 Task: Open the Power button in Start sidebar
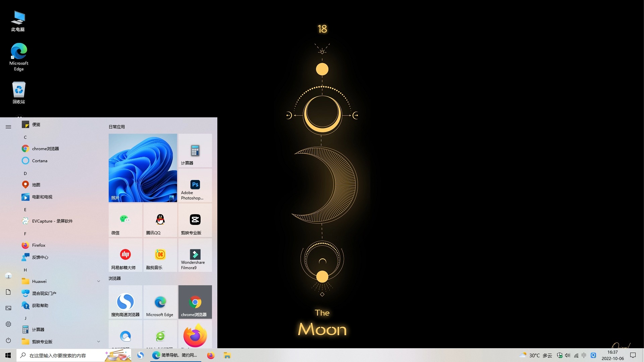pos(8,340)
